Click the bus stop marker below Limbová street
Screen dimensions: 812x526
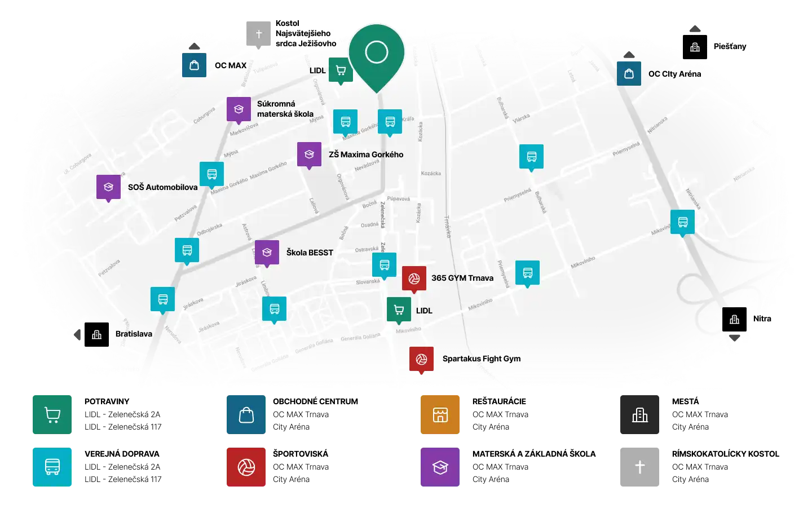coord(274,309)
